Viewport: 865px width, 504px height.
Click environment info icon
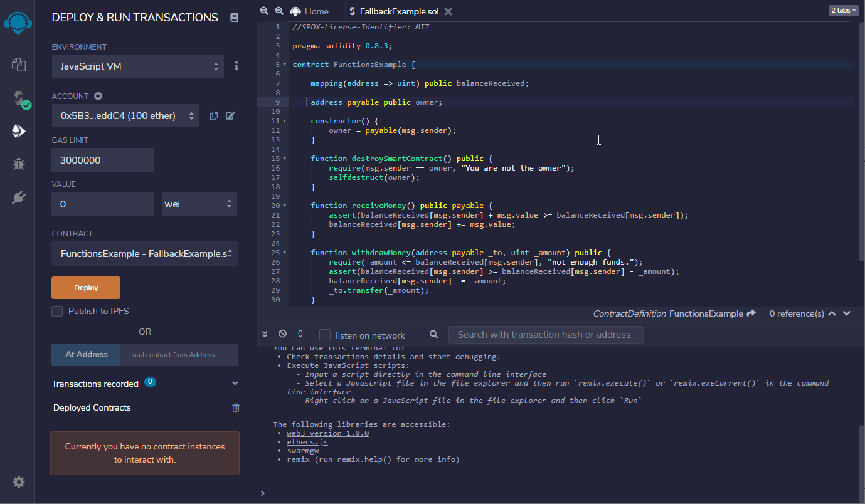point(236,66)
